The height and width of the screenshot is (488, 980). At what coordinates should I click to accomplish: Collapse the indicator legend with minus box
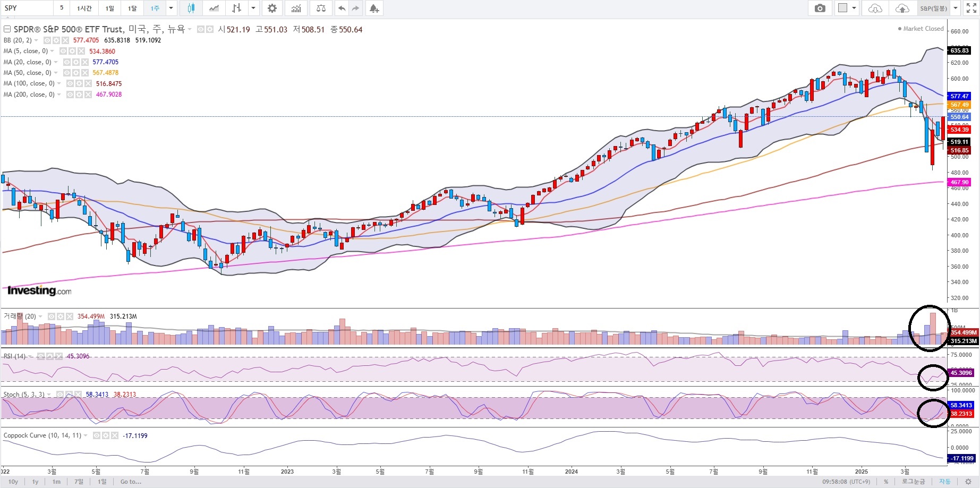7,29
